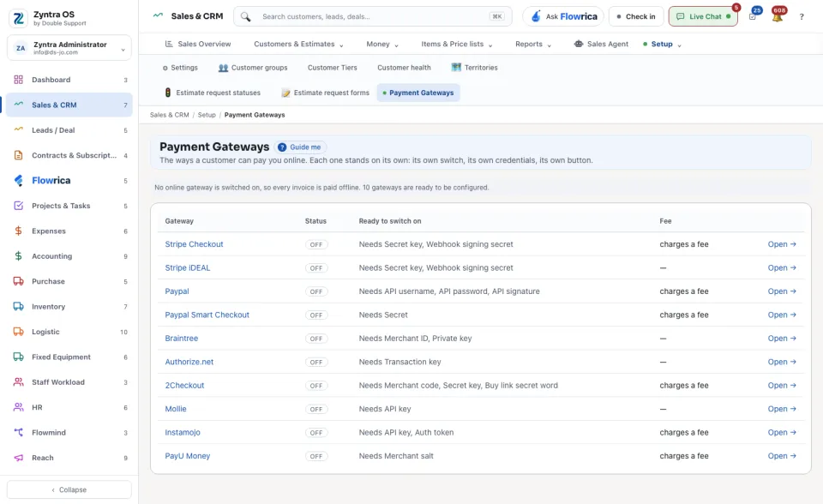823x504 pixels.
Task: Click the Guide me button
Action: 300,147
